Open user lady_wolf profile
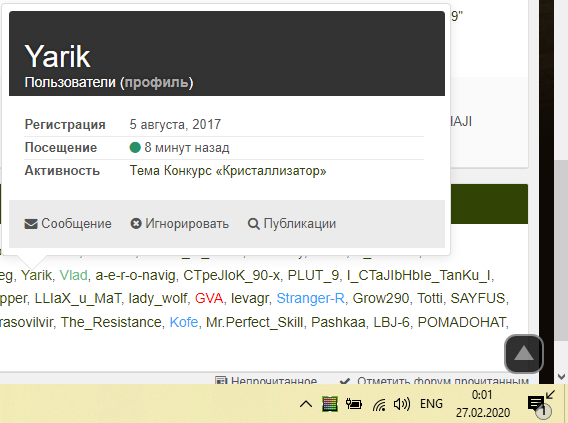The image size is (568, 423). point(158,298)
